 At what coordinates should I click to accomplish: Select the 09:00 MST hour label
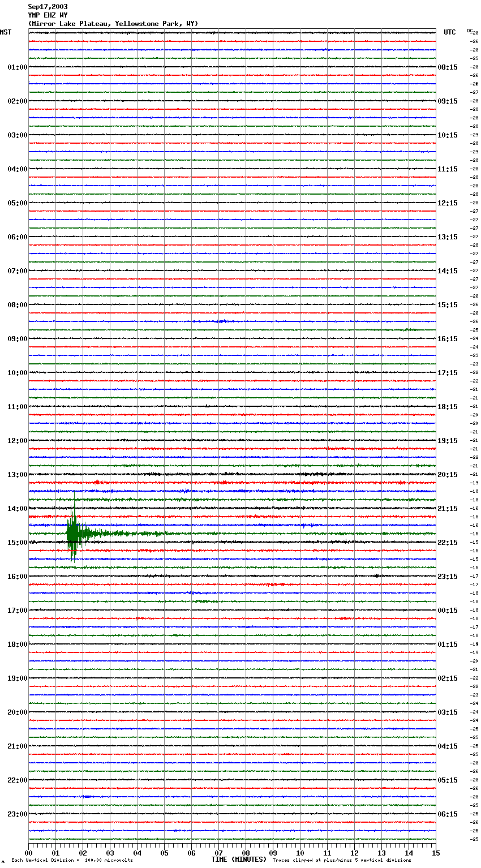point(18,339)
